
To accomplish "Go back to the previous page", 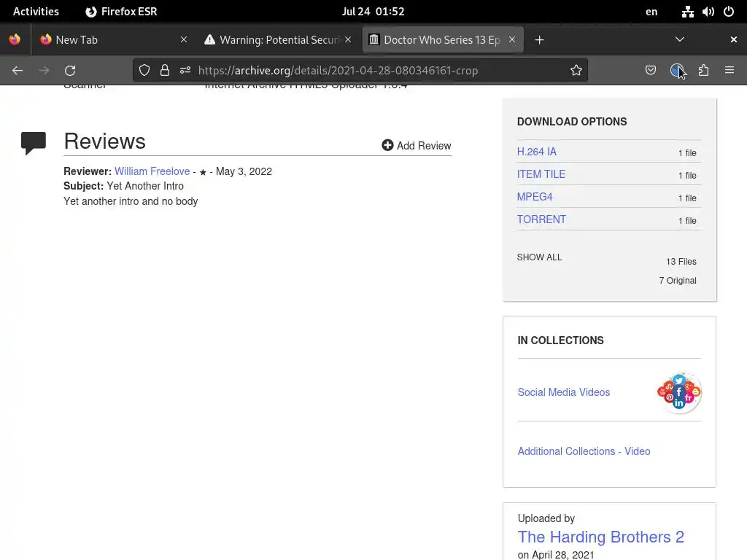I will click(x=18, y=71).
